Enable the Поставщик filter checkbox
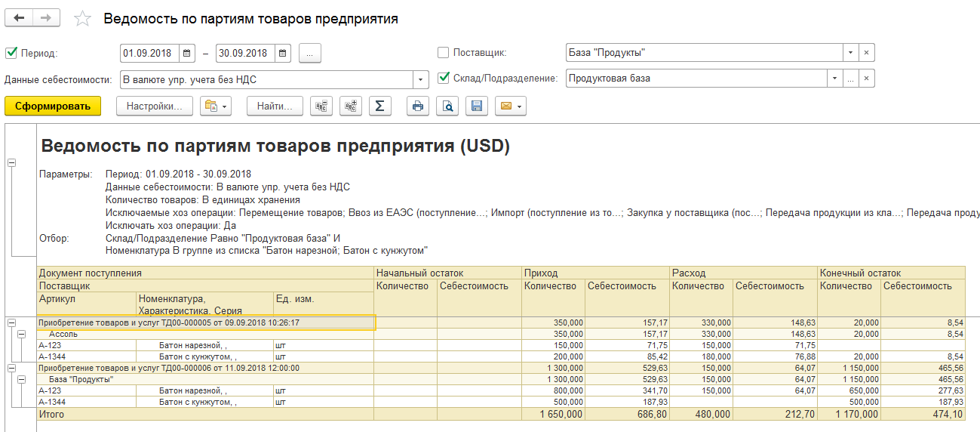This screenshot has height=432, width=980. click(x=443, y=53)
